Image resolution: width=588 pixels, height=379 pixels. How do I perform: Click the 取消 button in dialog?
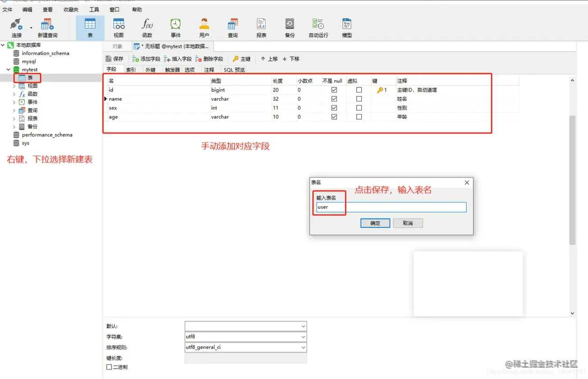408,223
